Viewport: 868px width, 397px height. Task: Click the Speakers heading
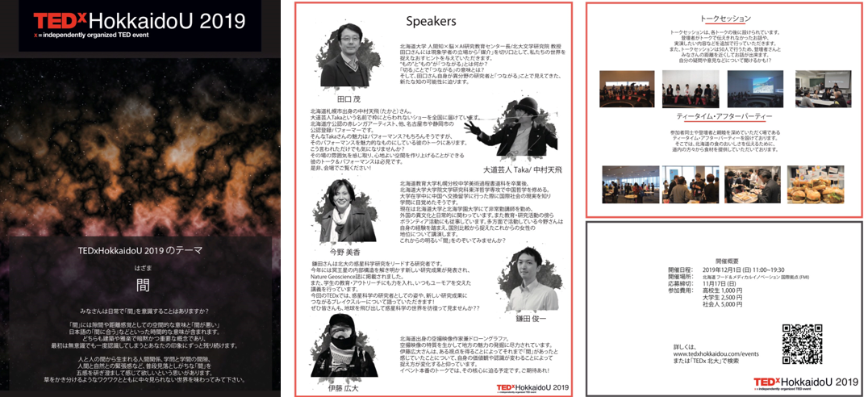click(432, 22)
